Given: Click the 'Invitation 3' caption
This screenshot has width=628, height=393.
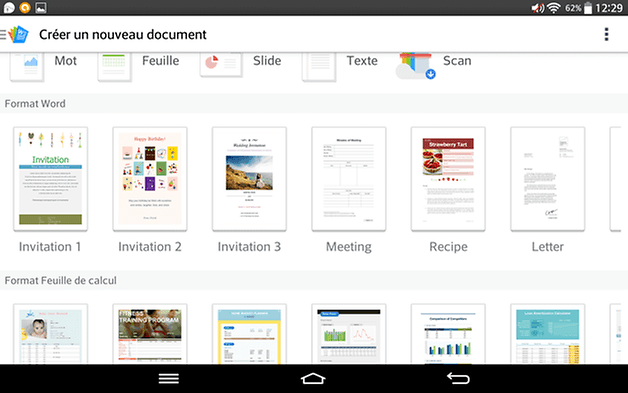Looking at the screenshot, I should coord(249,247).
